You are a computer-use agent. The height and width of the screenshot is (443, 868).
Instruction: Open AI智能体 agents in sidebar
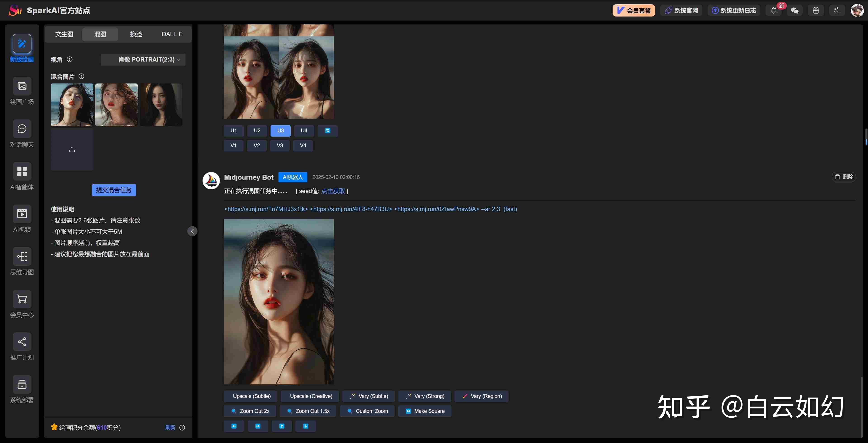[22, 171]
